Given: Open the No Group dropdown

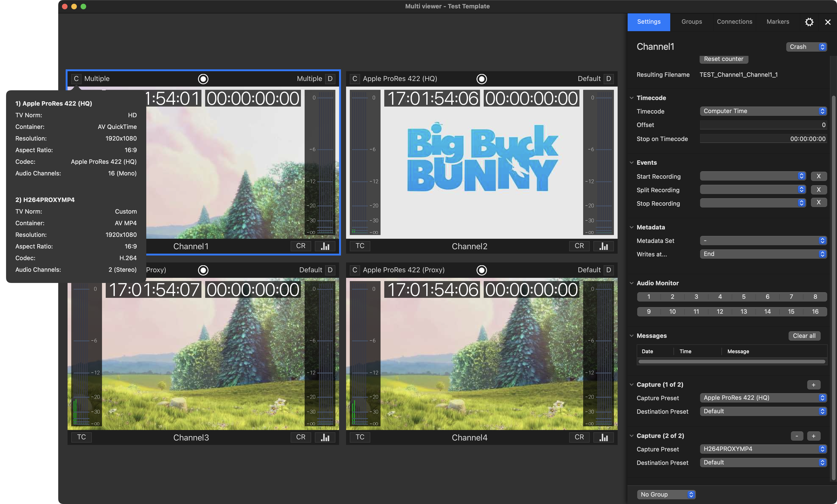Looking at the screenshot, I should 666,494.
